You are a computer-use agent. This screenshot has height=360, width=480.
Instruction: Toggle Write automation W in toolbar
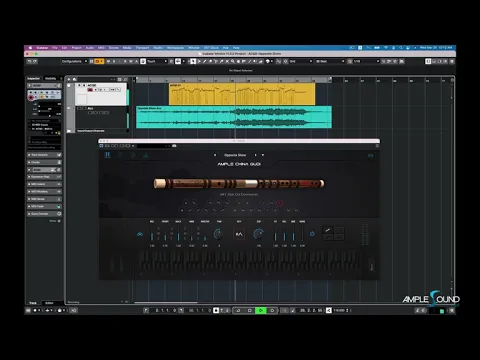(x=131, y=61)
